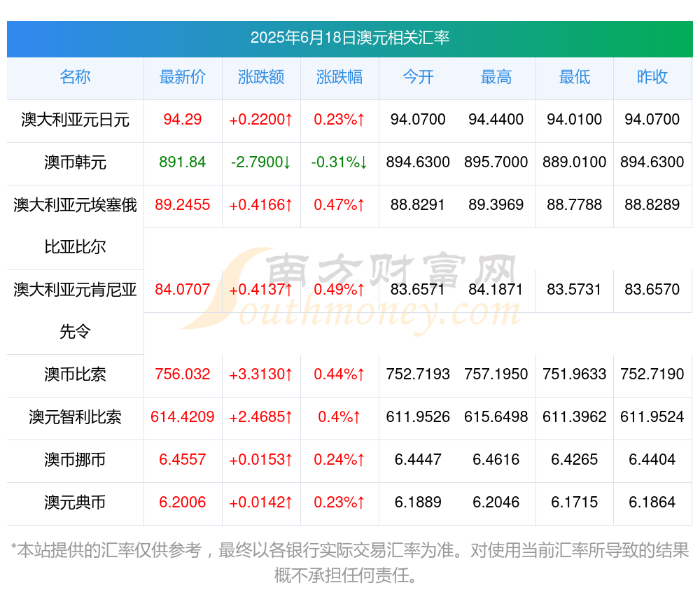Click latest price 89.2455
This screenshot has width=700, height=597.
[x=183, y=205]
